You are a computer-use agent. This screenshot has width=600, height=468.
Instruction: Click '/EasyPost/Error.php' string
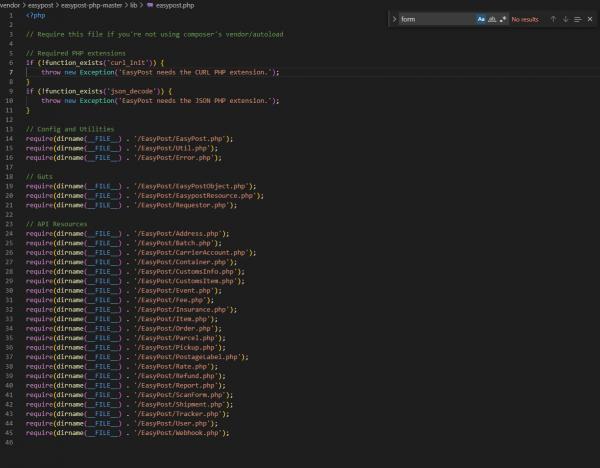174,158
